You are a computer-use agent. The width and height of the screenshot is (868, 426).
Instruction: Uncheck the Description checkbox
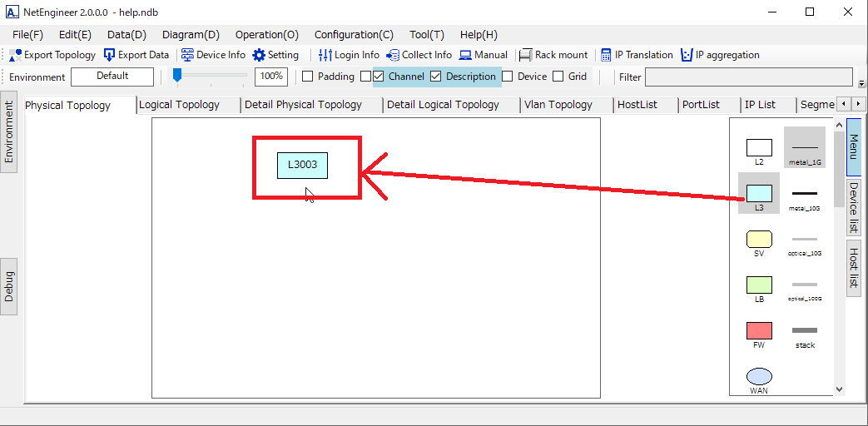coord(435,77)
